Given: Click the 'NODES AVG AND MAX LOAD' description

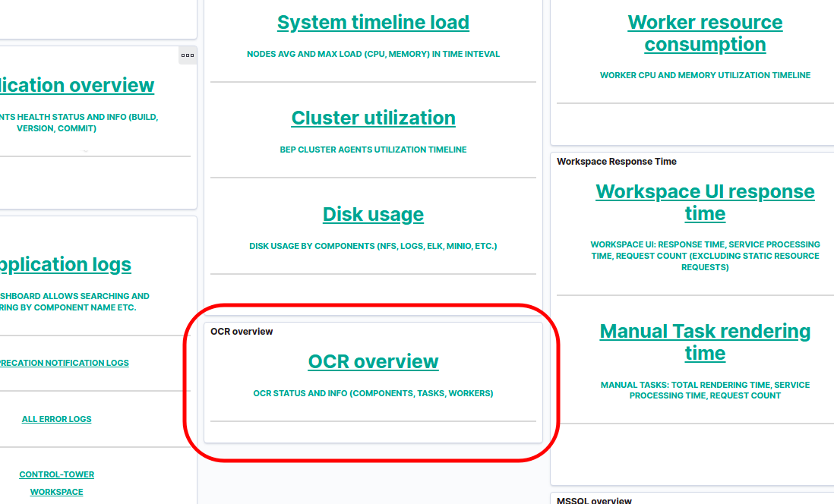Looking at the screenshot, I should [373, 54].
